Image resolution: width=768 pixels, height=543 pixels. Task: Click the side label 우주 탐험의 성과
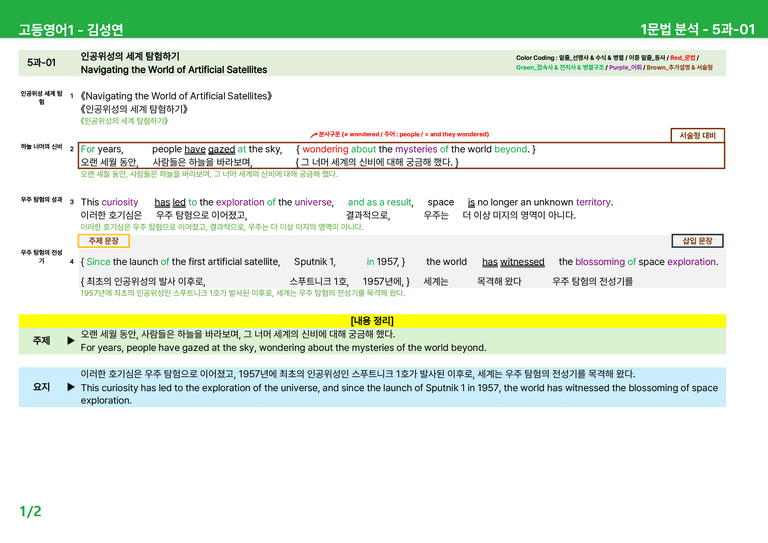(42, 200)
